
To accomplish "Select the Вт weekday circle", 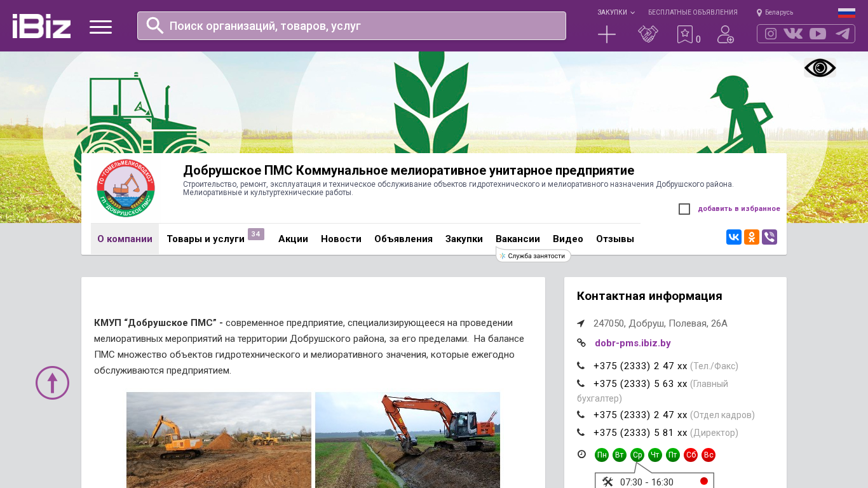I will tap(620, 455).
